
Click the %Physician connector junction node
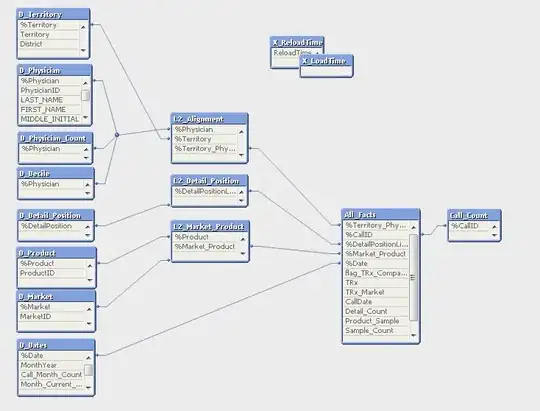(x=117, y=135)
